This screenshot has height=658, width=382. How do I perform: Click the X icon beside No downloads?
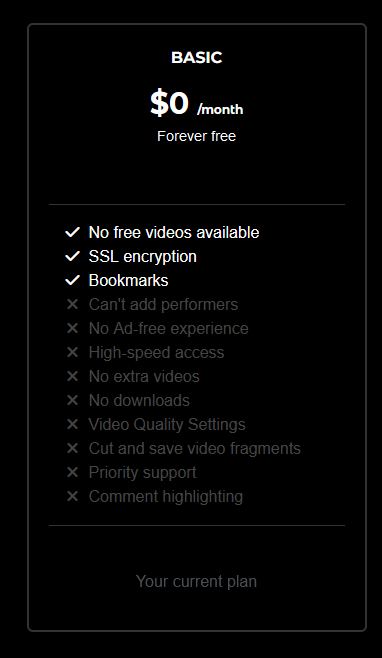click(x=73, y=400)
